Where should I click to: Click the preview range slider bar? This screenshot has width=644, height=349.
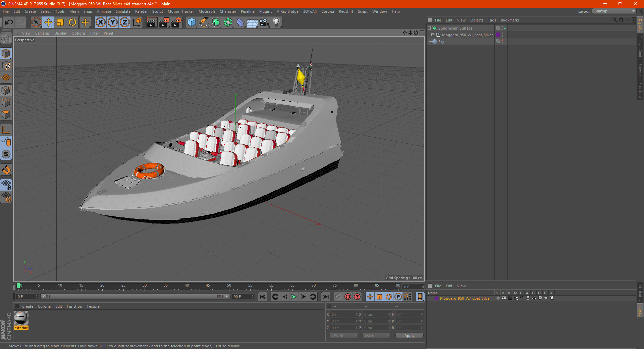coord(135,297)
